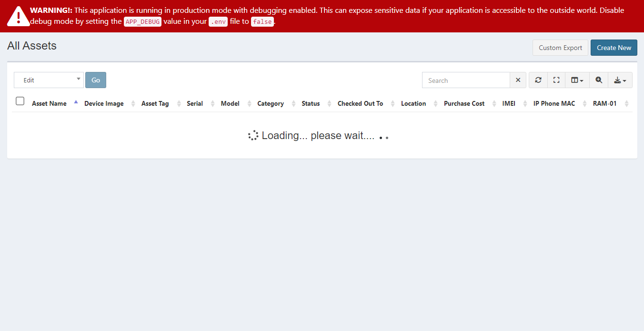Screen dimensions: 644x331
Task: Expand the Category column sort control
Action: (271, 103)
